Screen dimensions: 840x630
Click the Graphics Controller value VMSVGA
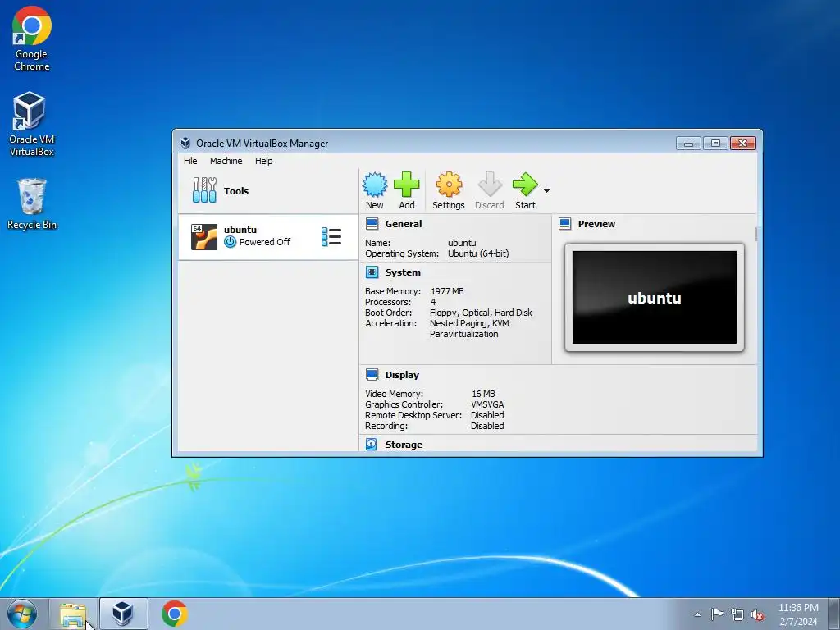[487, 404]
